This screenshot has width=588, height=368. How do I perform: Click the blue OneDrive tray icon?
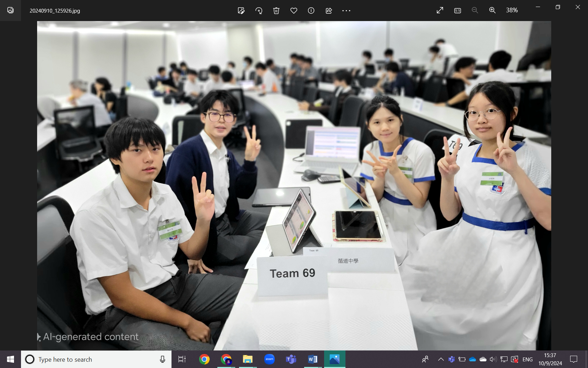[x=472, y=359]
